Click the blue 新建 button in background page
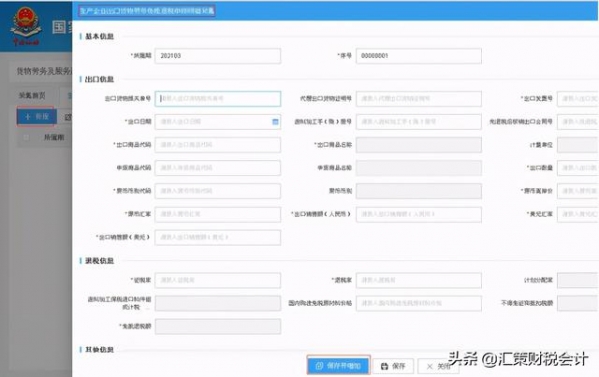This screenshot has height=377, width=599. click(37, 116)
